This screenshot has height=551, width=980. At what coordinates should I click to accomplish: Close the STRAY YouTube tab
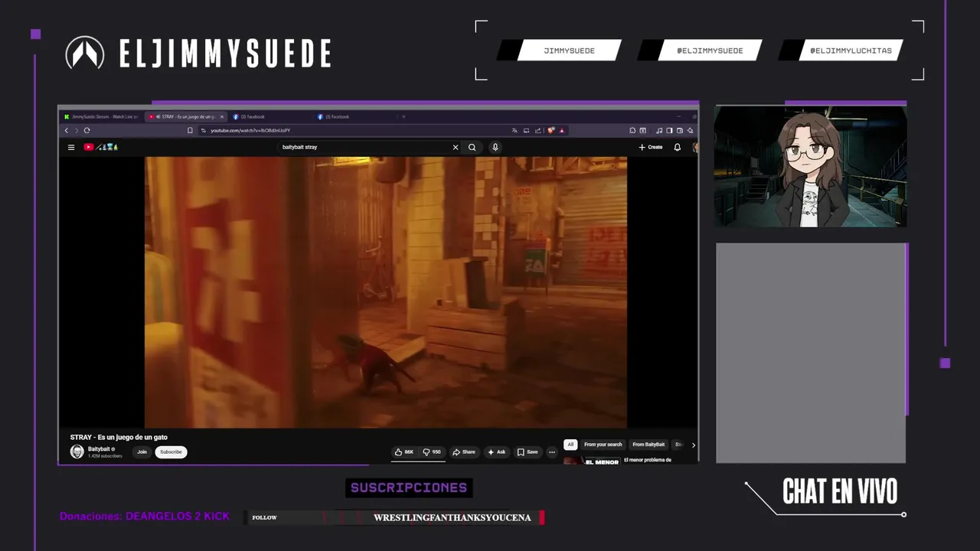click(222, 117)
